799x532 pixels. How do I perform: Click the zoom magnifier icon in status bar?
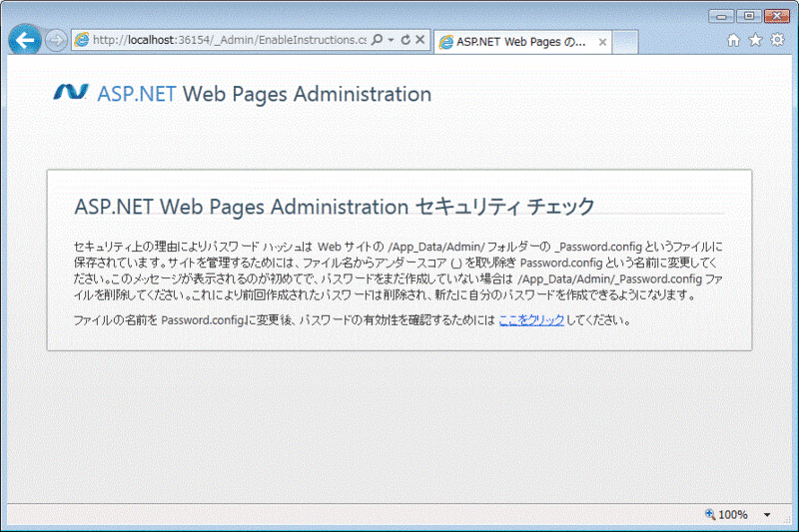point(710,514)
